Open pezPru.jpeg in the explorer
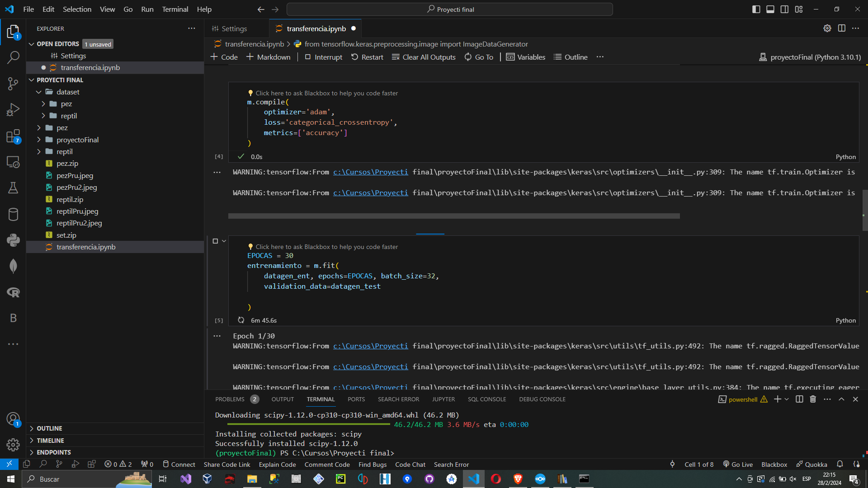 point(75,175)
